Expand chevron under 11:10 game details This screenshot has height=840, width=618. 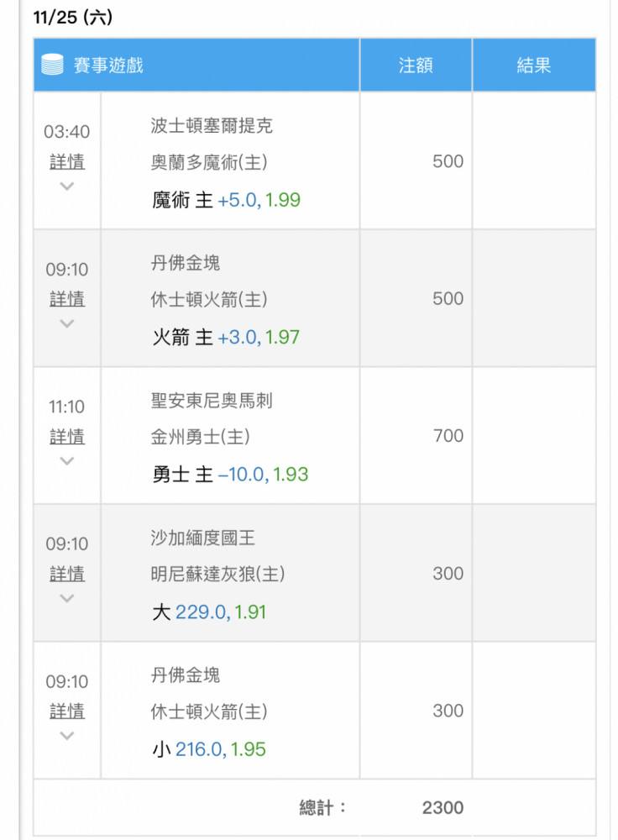[x=67, y=460]
